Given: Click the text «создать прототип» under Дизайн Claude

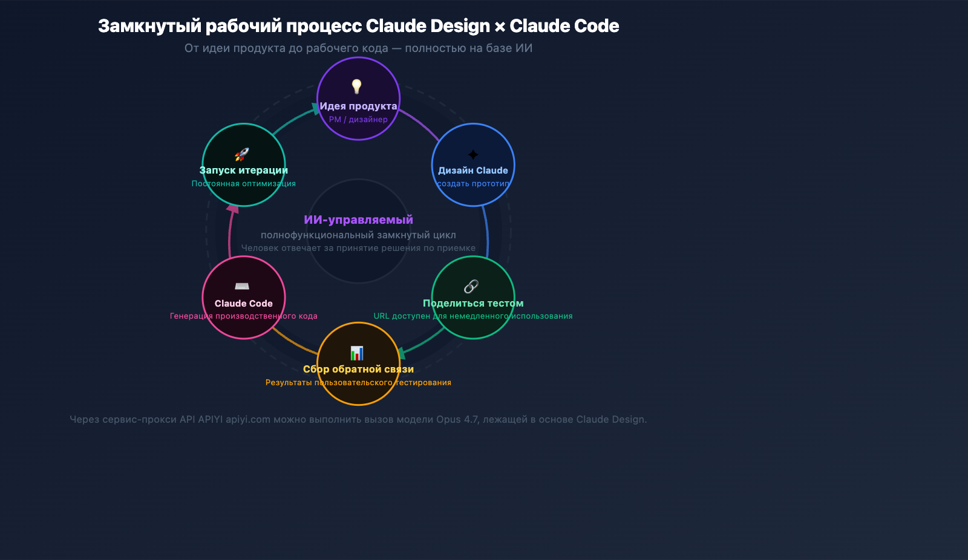Looking at the screenshot, I should point(473,183).
